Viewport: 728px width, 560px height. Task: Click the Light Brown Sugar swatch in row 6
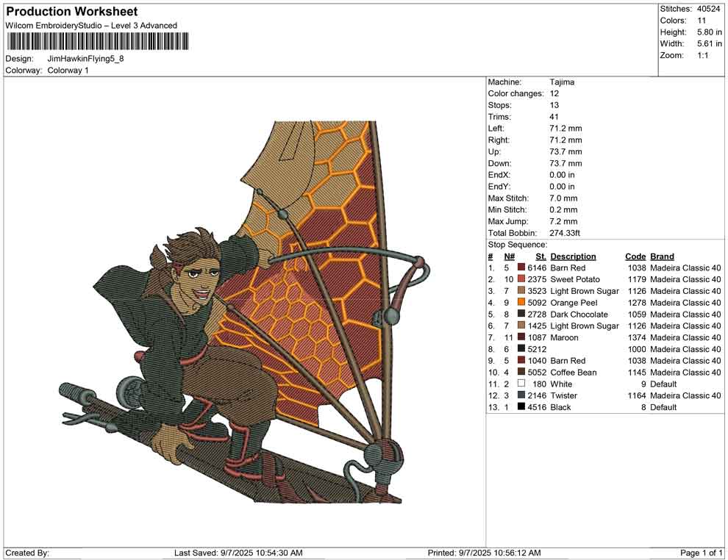(x=521, y=326)
